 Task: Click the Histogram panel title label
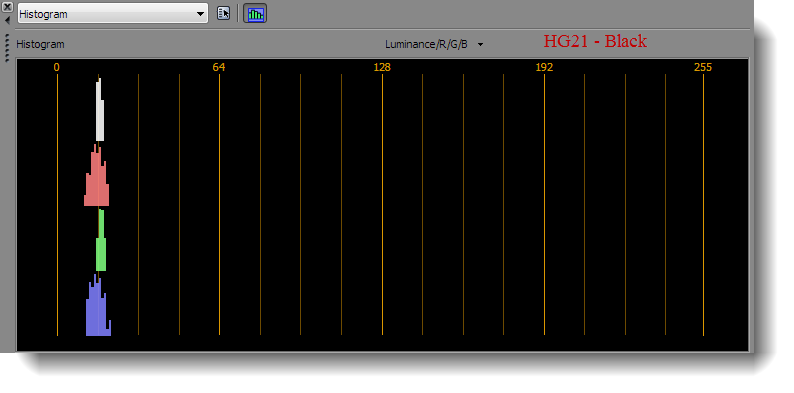click(41, 44)
